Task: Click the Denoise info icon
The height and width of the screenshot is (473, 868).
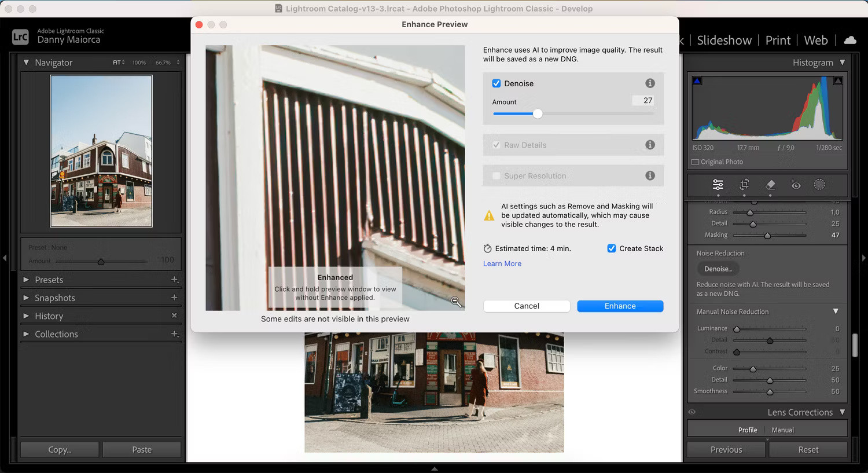Action: [x=650, y=83]
